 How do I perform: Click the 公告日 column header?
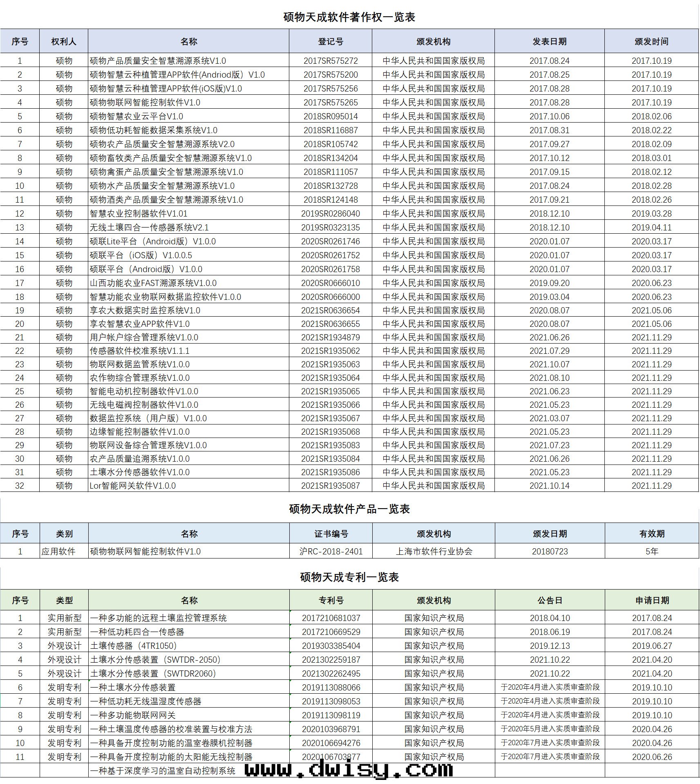pos(550,600)
